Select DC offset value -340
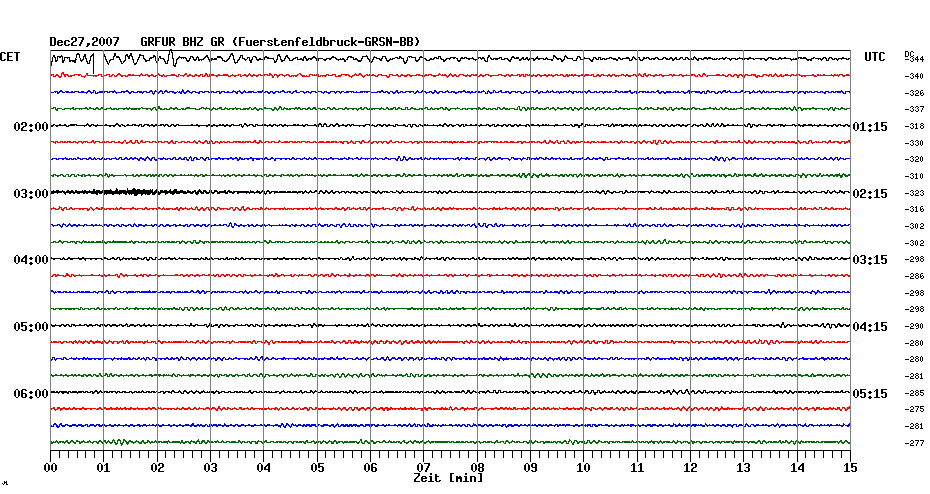The image size is (930, 494). point(915,77)
